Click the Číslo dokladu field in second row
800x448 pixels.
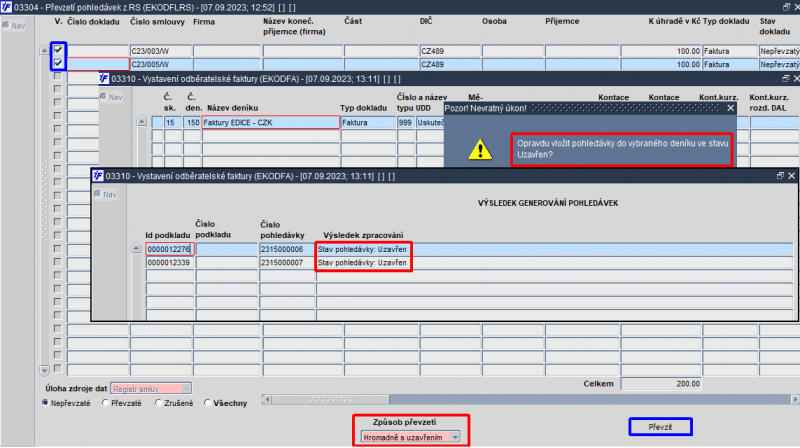click(x=97, y=64)
